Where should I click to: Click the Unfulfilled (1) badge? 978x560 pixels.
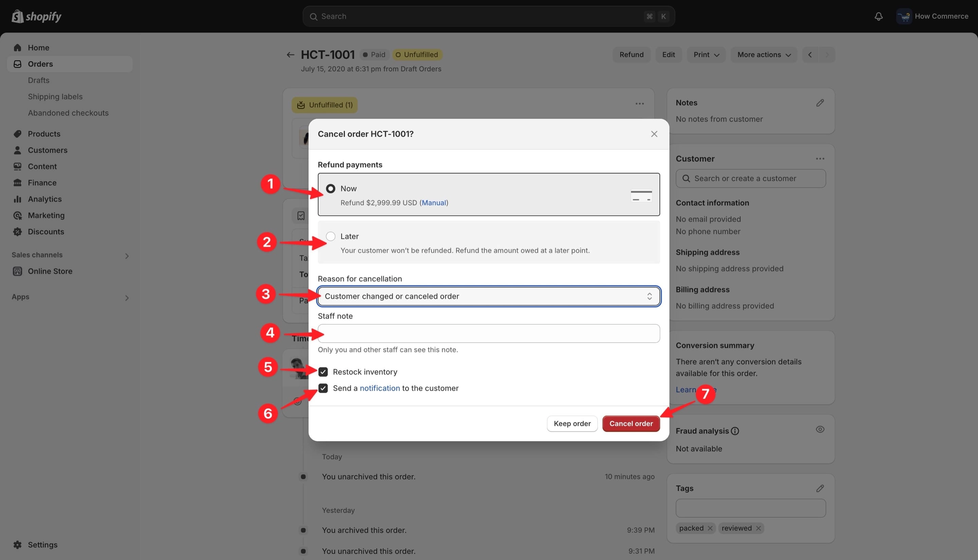(325, 105)
